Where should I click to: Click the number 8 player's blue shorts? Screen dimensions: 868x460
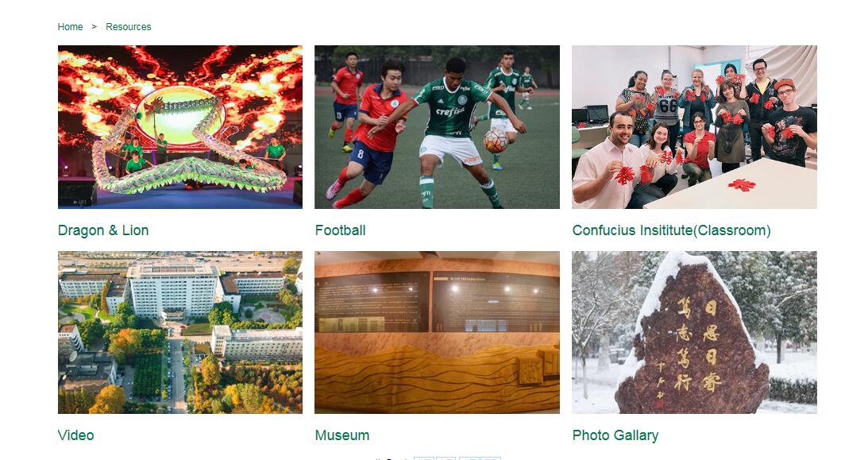pos(370,161)
